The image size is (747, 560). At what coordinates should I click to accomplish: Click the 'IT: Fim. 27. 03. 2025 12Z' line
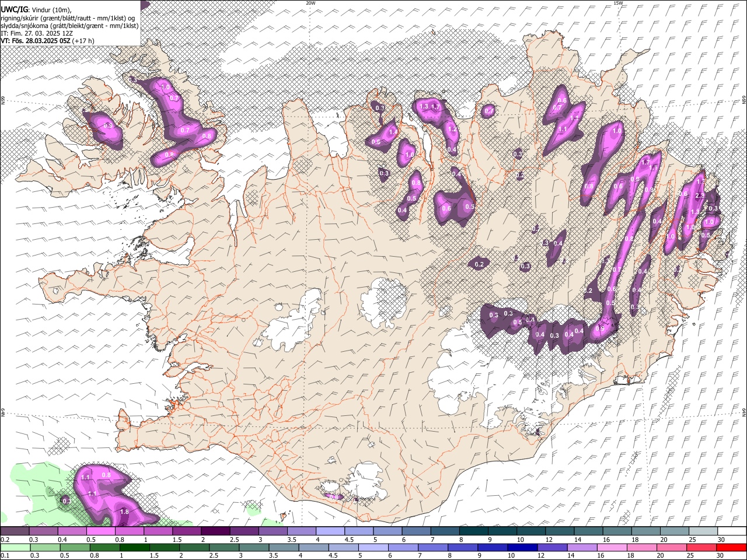[36, 33]
